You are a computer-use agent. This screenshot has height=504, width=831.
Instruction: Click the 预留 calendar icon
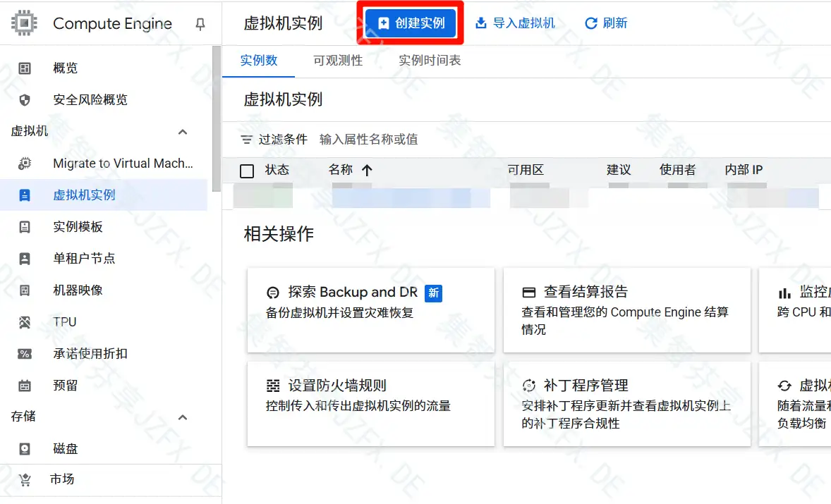pyautogui.click(x=25, y=386)
